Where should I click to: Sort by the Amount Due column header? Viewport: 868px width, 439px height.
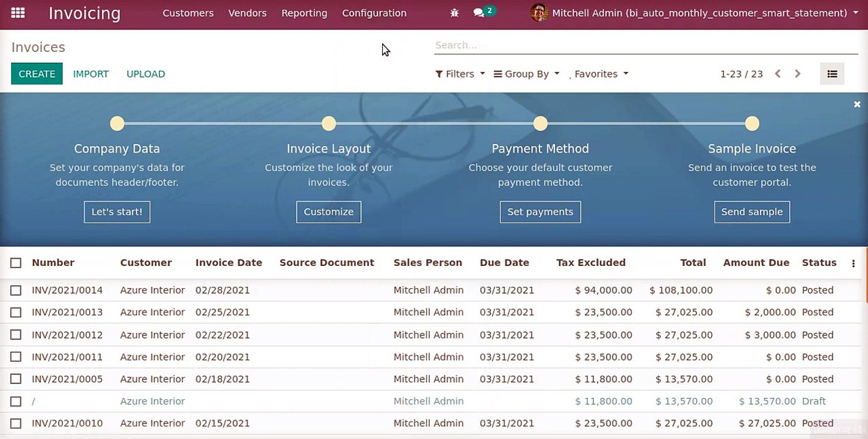point(756,263)
